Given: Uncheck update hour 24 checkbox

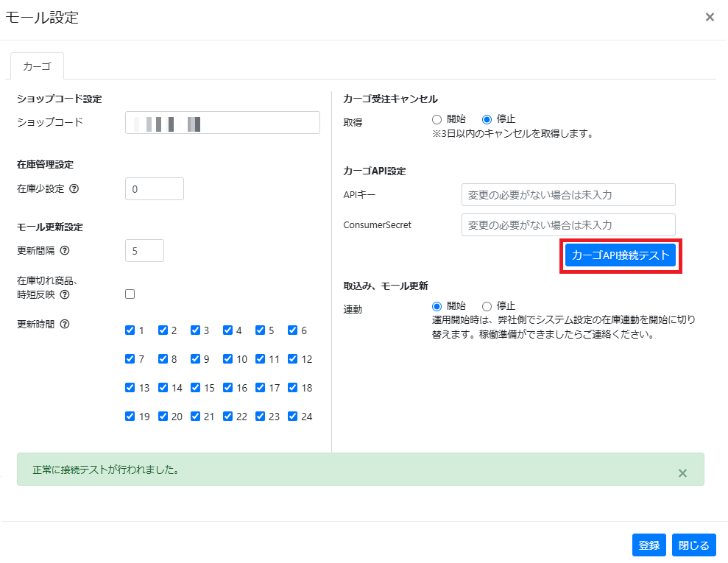Looking at the screenshot, I should click(292, 417).
